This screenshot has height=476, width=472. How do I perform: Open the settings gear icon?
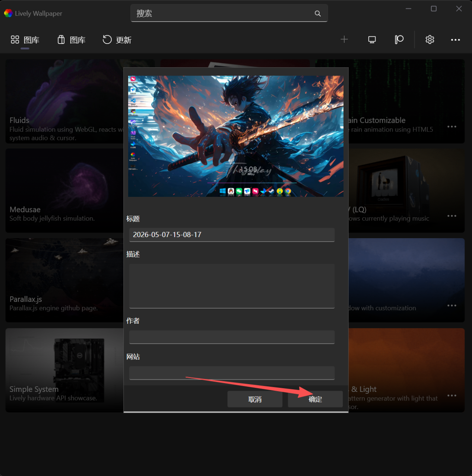430,39
